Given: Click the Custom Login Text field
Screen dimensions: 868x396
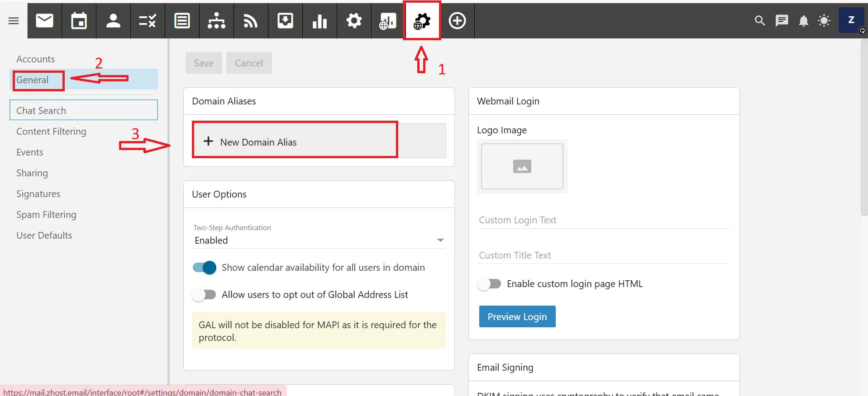Looking at the screenshot, I should pyautogui.click(x=603, y=220).
